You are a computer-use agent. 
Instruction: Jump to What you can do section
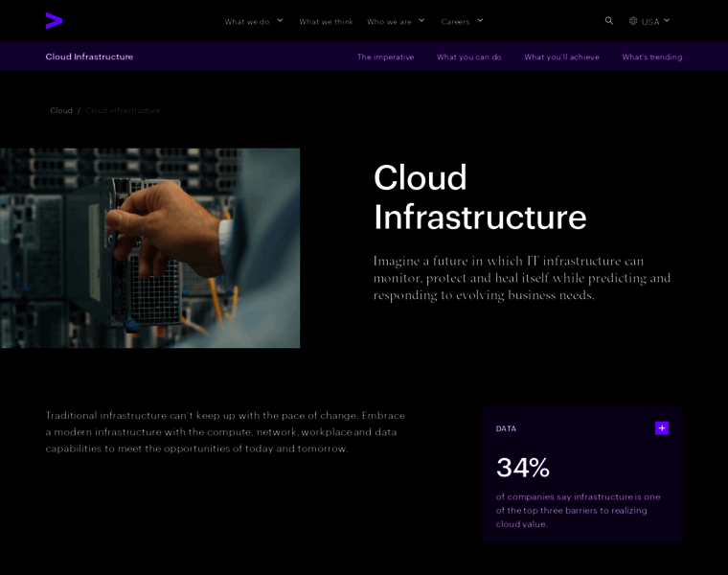[468, 57]
